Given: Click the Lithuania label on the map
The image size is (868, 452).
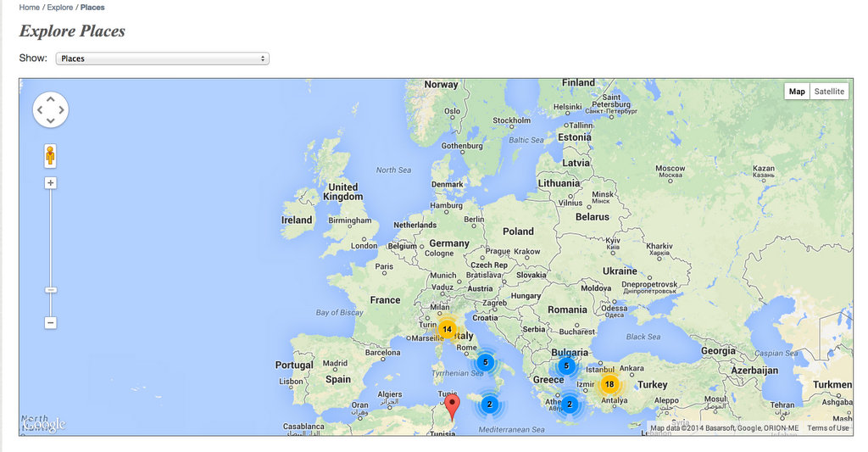Looking at the screenshot, I should [x=559, y=183].
